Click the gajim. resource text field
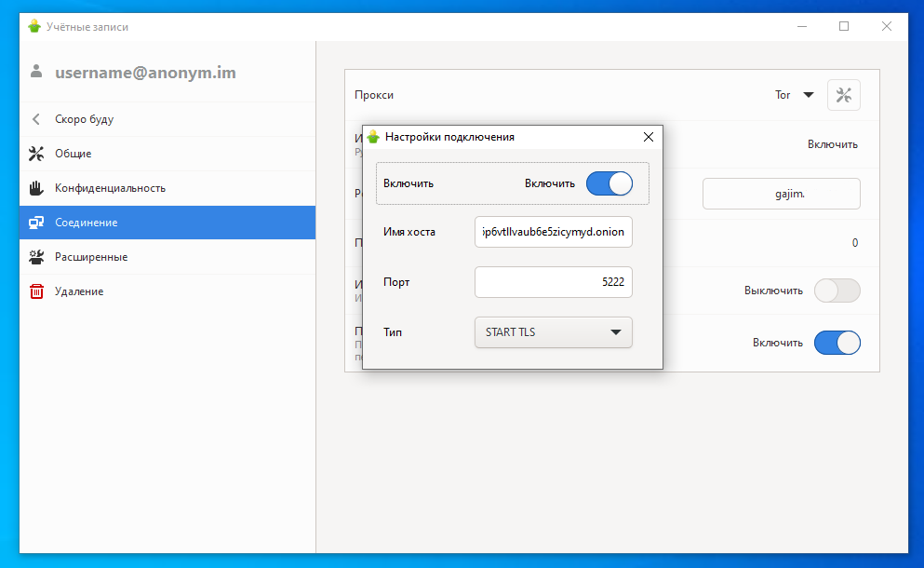Image resolution: width=924 pixels, height=568 pixels. (x=781, y=194)
